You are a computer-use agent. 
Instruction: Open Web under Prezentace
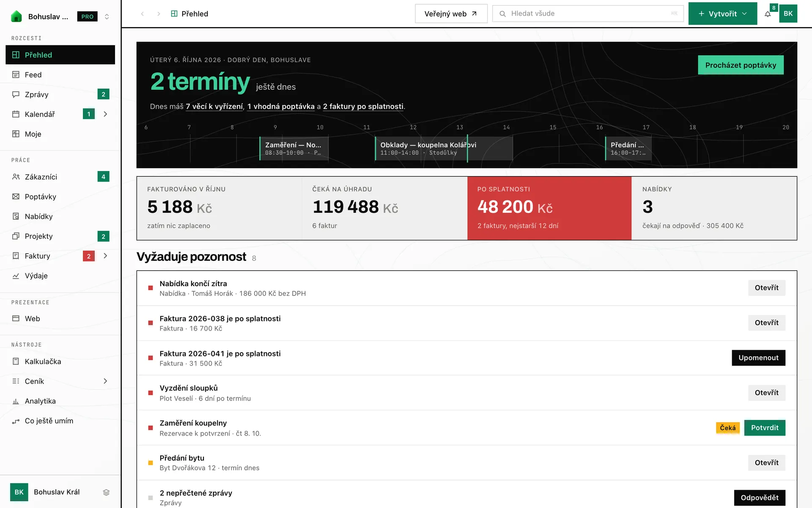[x=60, y=318]
